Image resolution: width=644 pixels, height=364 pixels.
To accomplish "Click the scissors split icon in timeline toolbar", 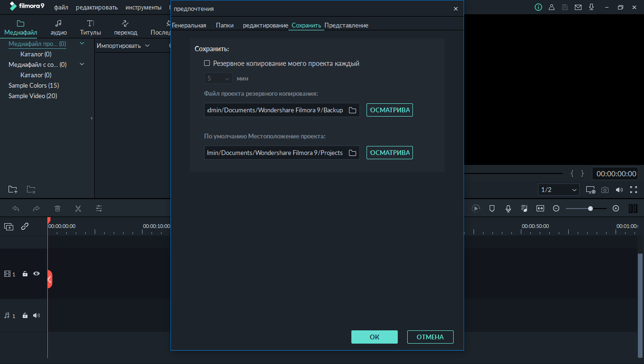I will tap(78, 209).
